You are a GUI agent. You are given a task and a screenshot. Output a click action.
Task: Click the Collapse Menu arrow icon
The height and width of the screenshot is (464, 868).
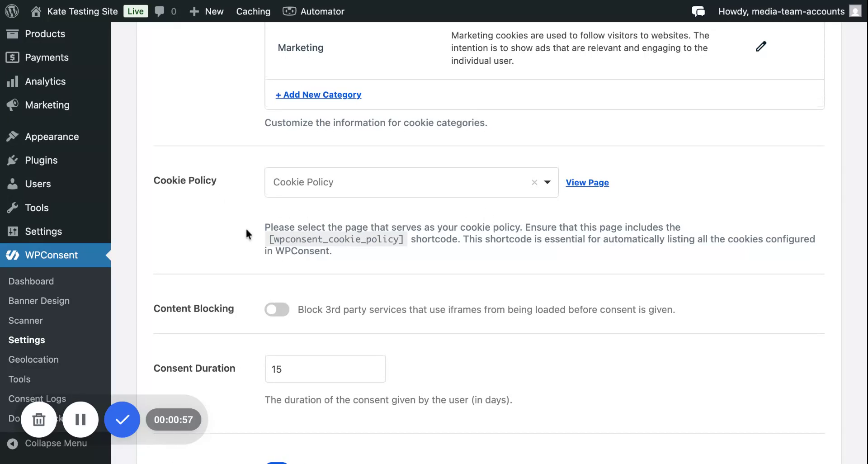click(13, 443)
